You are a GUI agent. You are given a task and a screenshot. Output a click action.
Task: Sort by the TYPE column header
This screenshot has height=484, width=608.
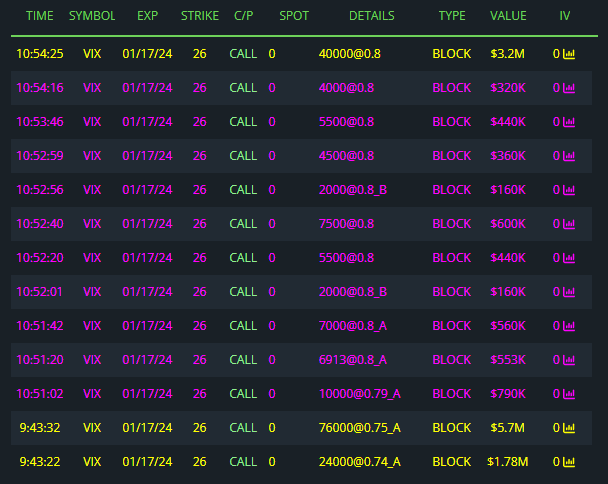[x=452, y=16]
